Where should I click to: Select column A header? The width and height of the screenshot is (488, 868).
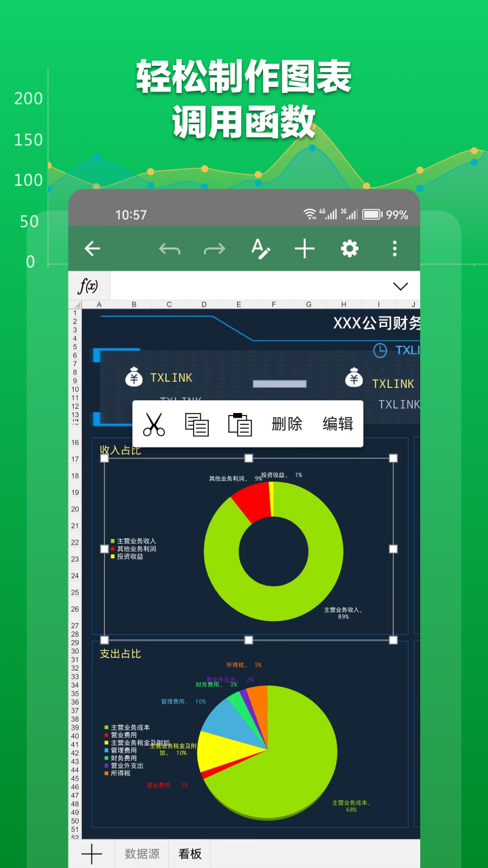(x=99, y=304)
